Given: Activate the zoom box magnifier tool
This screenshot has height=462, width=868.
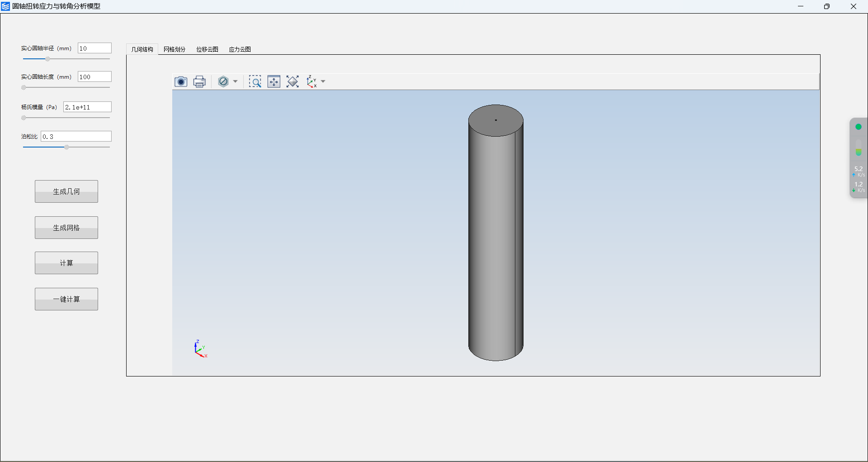Looking at the screenshot, I should [255, 81].
